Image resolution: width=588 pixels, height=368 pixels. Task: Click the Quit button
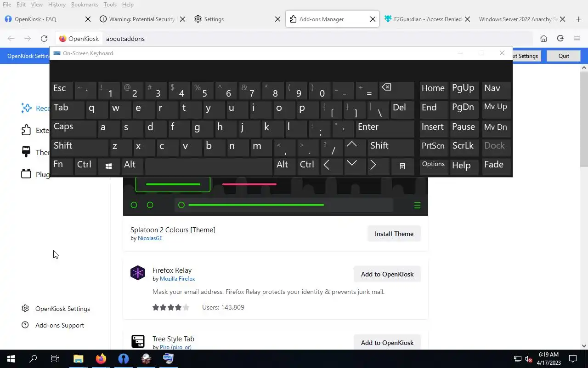pos(564,56)
